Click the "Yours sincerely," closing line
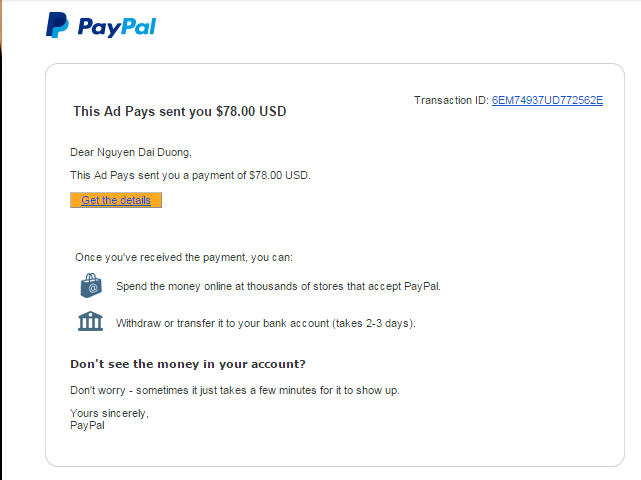The height and width of the screenshot is (480, 641). (109, 413)
